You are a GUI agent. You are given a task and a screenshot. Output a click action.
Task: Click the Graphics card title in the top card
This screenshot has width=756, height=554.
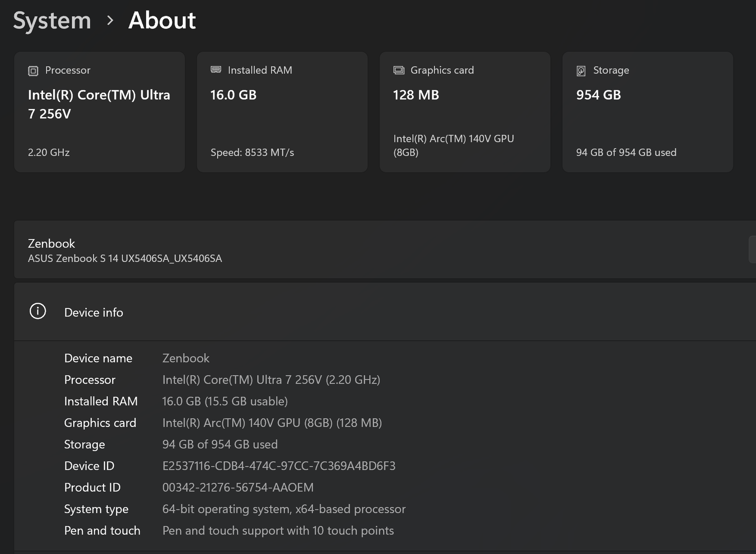(x=442, y=70)
